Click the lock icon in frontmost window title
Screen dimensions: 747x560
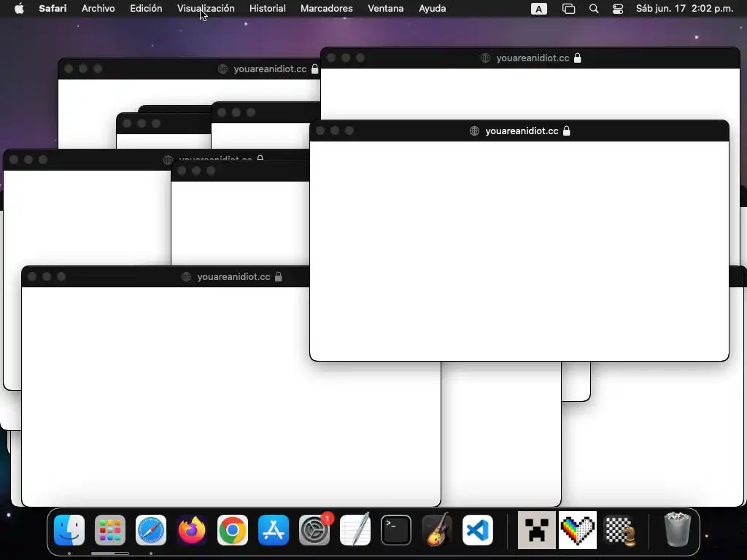pyautogui.click(x=566, y=131)
